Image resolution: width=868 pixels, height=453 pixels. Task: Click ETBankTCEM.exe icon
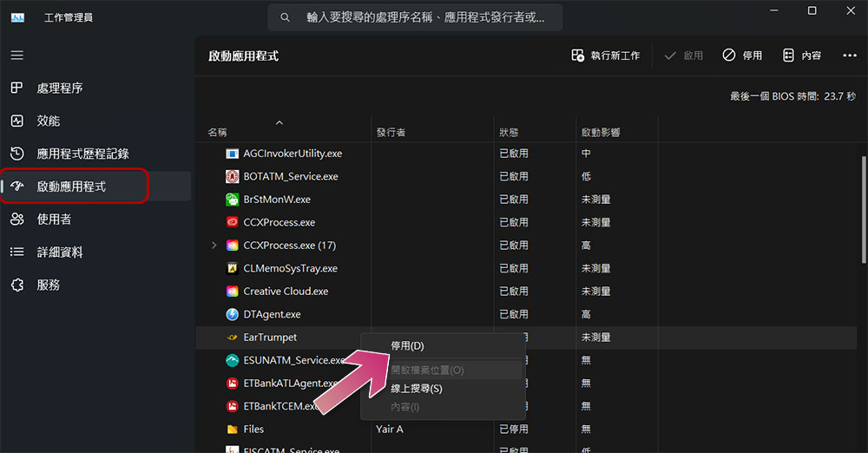coord(233,406)
